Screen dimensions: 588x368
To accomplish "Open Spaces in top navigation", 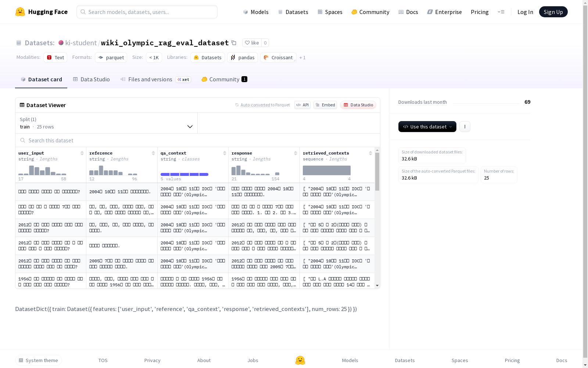I will point(330,12).
